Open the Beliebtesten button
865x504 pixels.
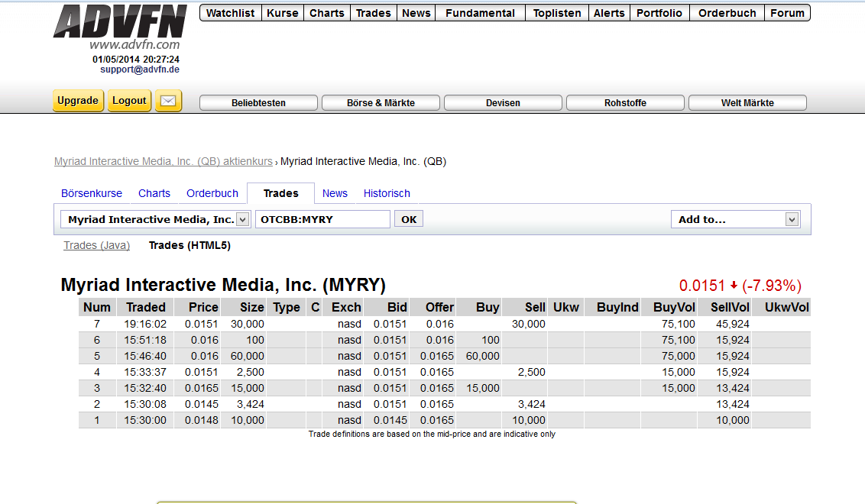(x=258, y=102)
